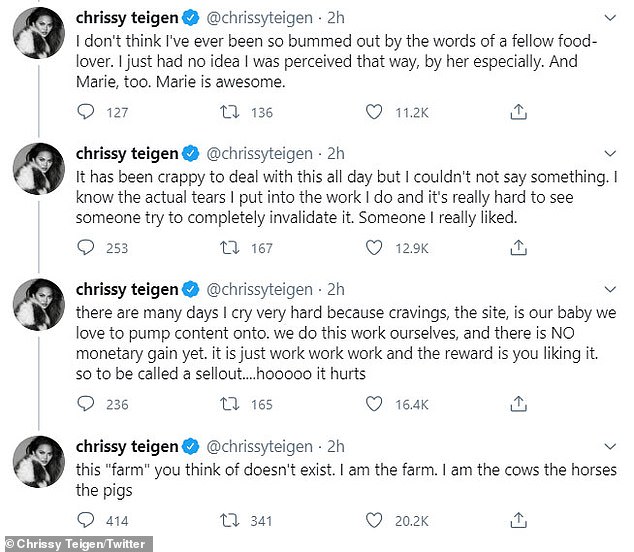Retweet the tweet with 136 retweets

[x=228, y=113]
